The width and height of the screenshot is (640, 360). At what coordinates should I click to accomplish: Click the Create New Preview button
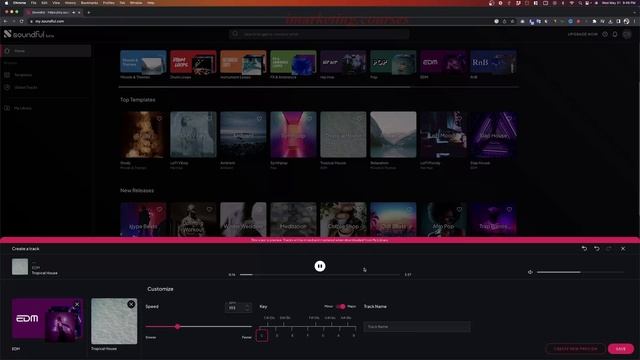(576, 349)
